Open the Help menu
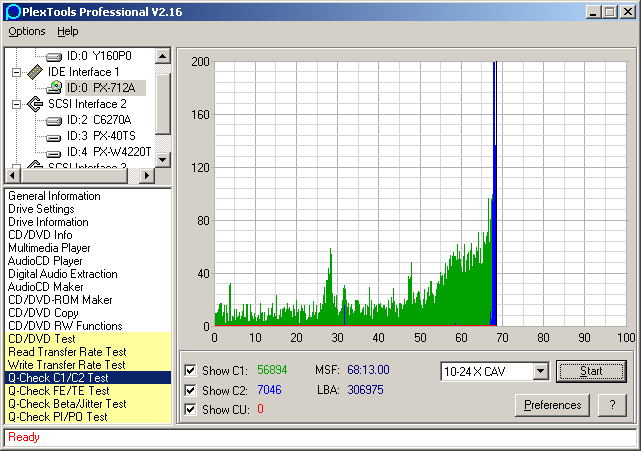Screen dimensions: 641x451 coord(67,31)
